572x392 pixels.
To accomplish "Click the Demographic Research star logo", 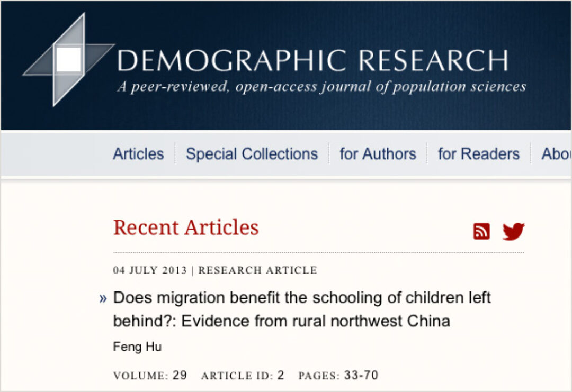I will click(69, 59).
